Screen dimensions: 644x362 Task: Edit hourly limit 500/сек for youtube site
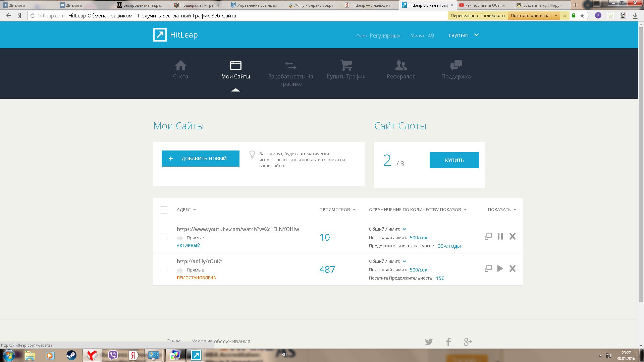(x=418, y=238)
